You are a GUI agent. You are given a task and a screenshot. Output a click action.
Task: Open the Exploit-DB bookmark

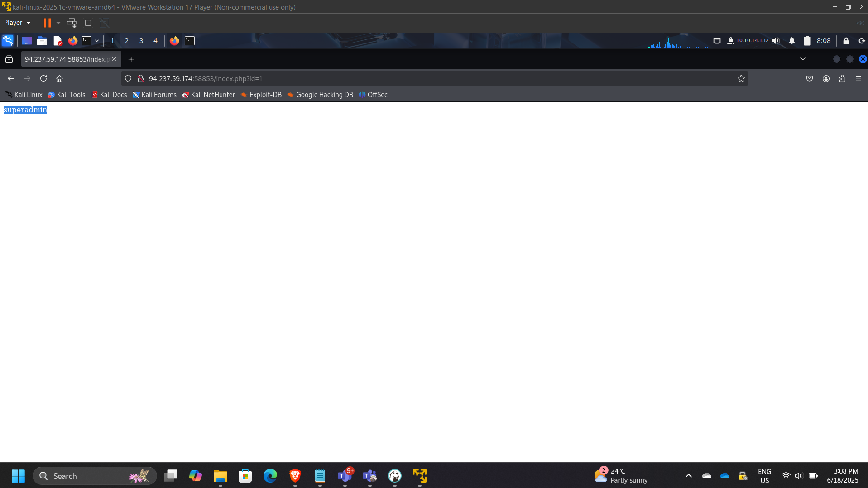(265, 95)
